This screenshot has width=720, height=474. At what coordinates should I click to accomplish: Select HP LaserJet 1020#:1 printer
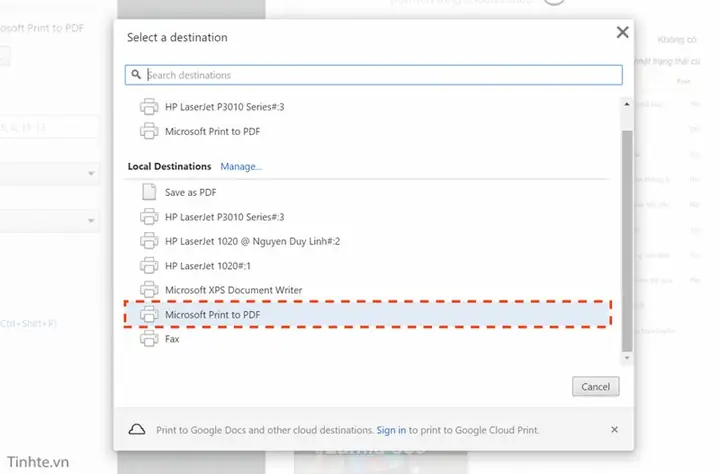coord(367,265)
